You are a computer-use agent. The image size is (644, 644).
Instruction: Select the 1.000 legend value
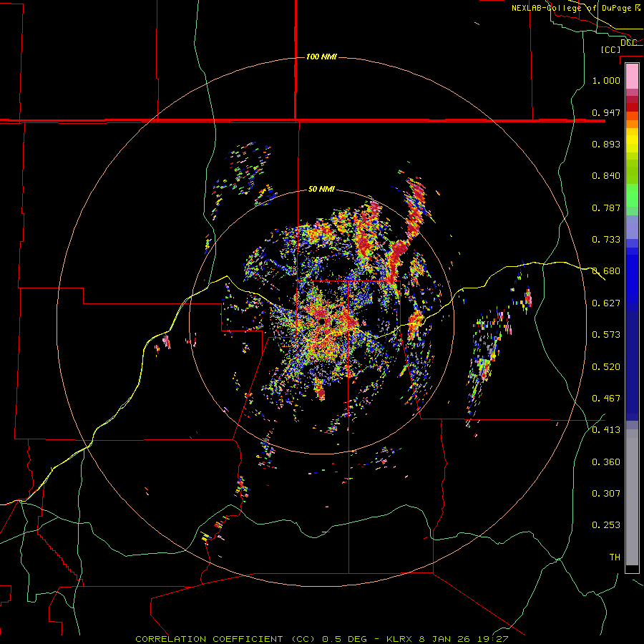606,80
